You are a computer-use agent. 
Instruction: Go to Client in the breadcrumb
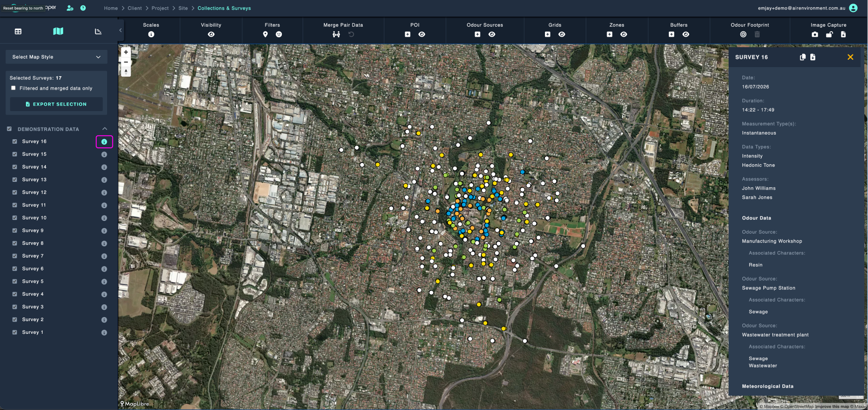tap(135, 8)
